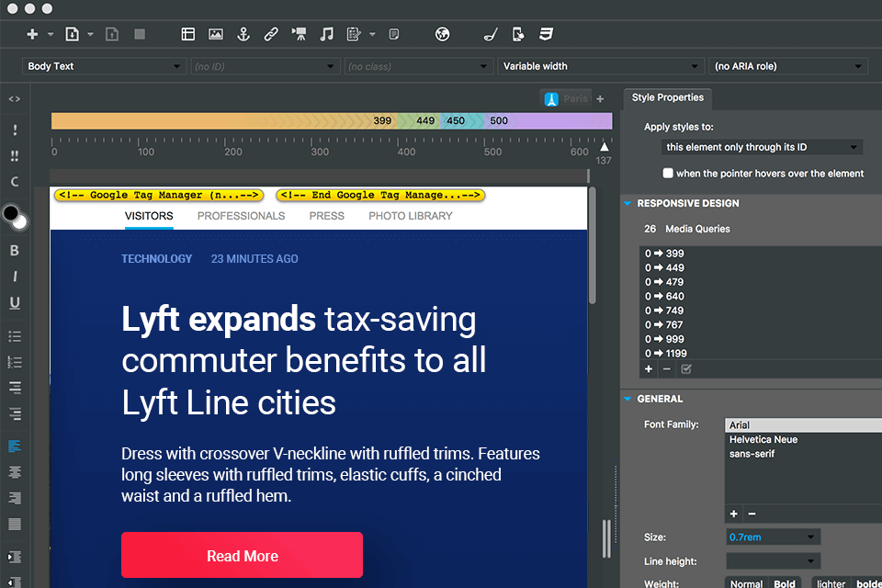
Task: Click the export page icon with up arrow
Action: pos(112,34)
